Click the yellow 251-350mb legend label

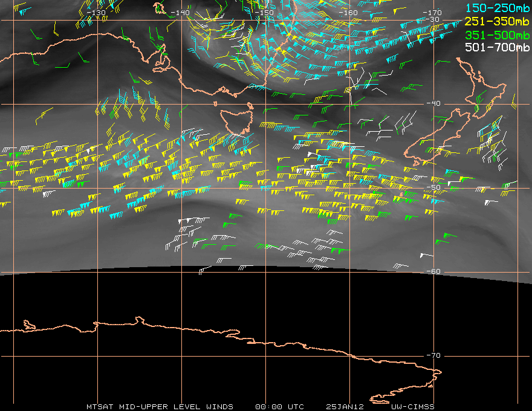point(497,21)
